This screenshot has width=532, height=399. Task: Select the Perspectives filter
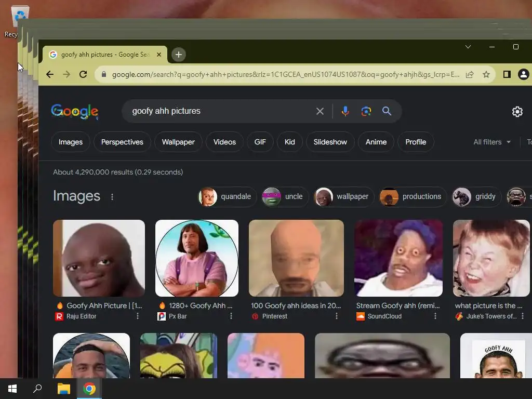click(x=122, y=142)
